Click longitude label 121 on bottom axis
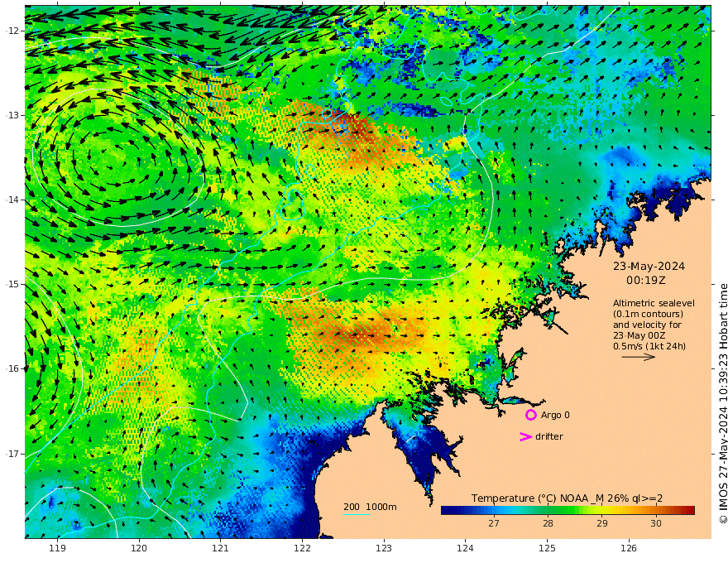This screenshot has height=563, width=728. coord(221,549)
